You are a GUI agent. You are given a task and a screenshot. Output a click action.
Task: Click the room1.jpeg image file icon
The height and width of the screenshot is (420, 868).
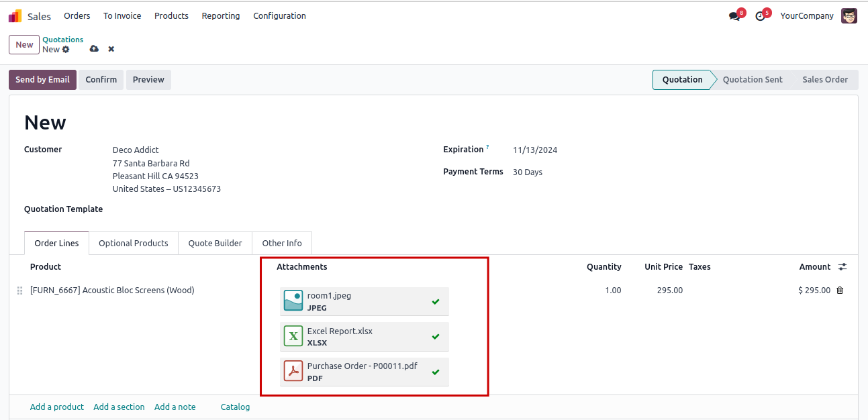coord(293,301)
